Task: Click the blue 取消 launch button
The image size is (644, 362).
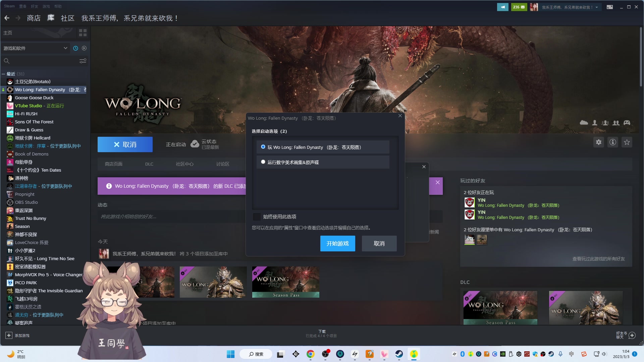Action: [x=125, y=144]
